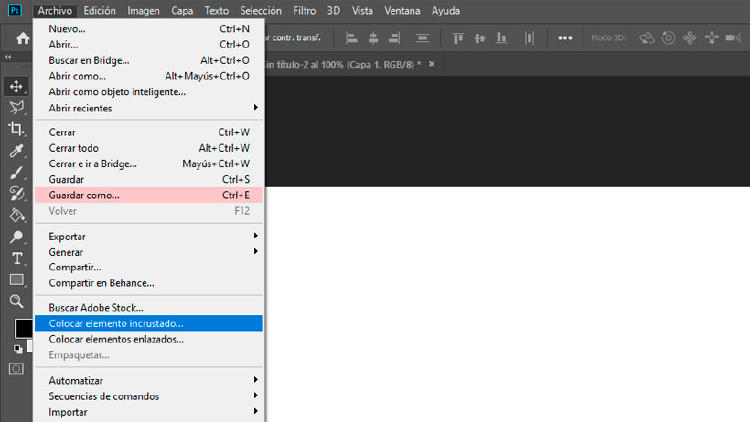Pick the Eyedropper tool
The image size is (750, 422).
click(x=16, y=151)
